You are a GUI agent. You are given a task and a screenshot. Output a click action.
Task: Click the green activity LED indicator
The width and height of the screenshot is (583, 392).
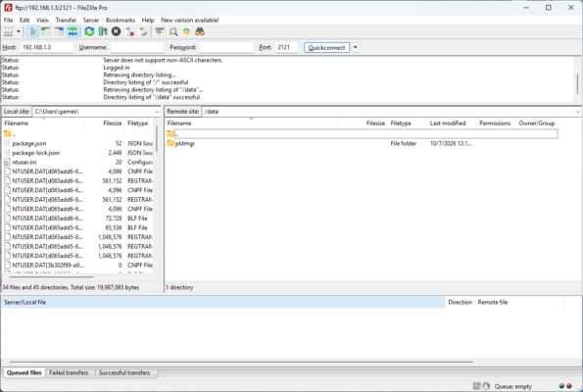[x=561, y=386]
